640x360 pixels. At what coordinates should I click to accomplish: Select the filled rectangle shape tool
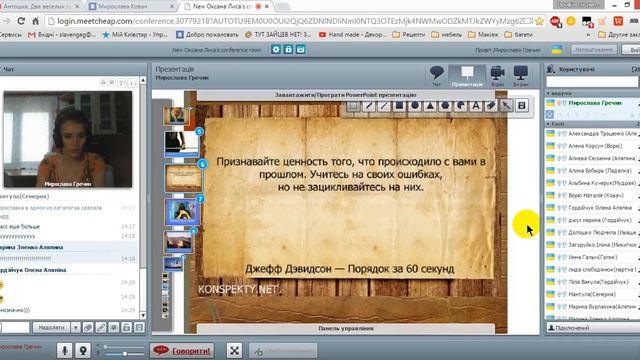pos(399,106)
